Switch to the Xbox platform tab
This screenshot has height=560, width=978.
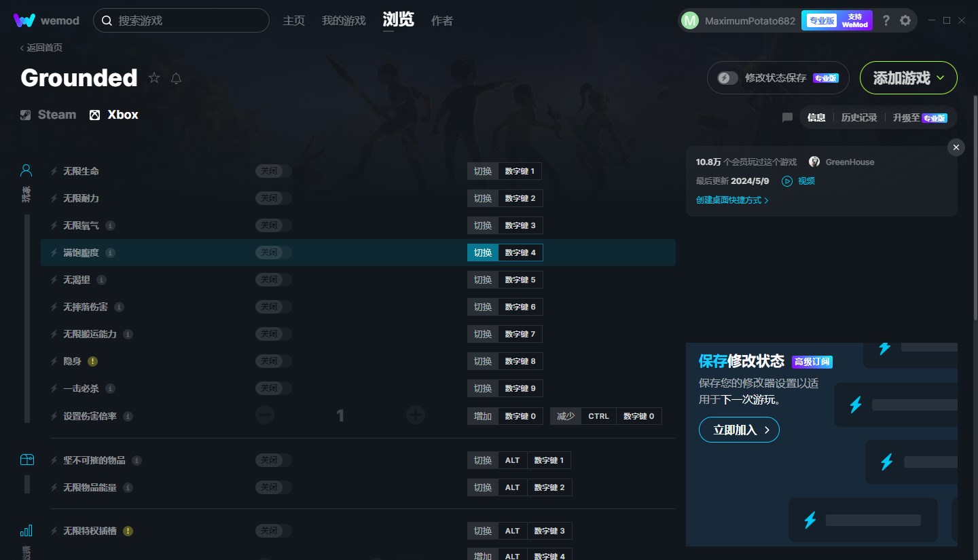point(114,115)
